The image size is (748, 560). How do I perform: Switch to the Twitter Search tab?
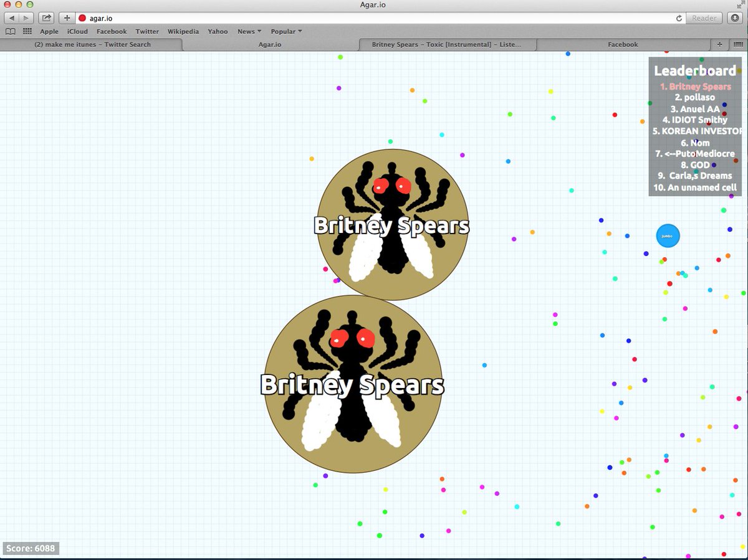92,44
